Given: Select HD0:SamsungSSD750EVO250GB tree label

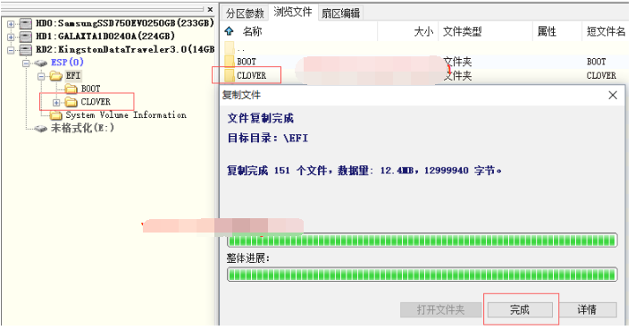Looking at the screenshot, I should click(125, 23).
